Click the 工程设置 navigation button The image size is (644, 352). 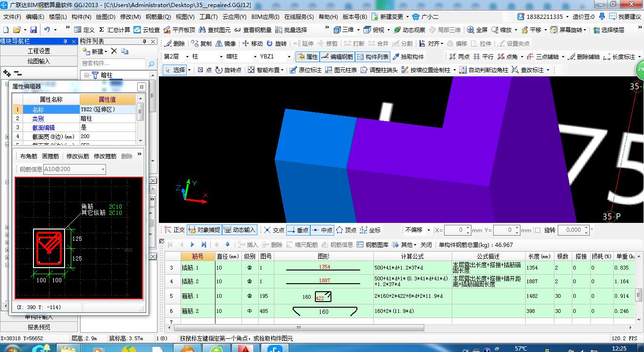39,51
